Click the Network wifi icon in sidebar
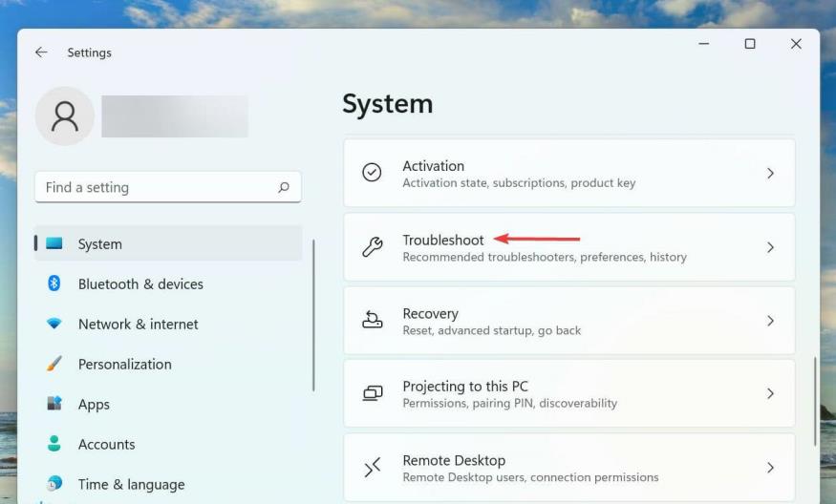836x504 pixels. click(x=54, y=324)
